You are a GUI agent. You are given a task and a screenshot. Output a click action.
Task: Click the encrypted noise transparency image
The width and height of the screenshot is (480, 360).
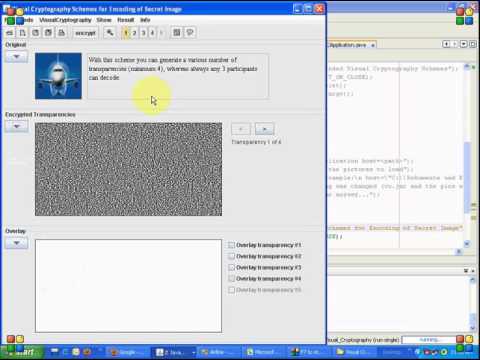click(x=128, y=169)
